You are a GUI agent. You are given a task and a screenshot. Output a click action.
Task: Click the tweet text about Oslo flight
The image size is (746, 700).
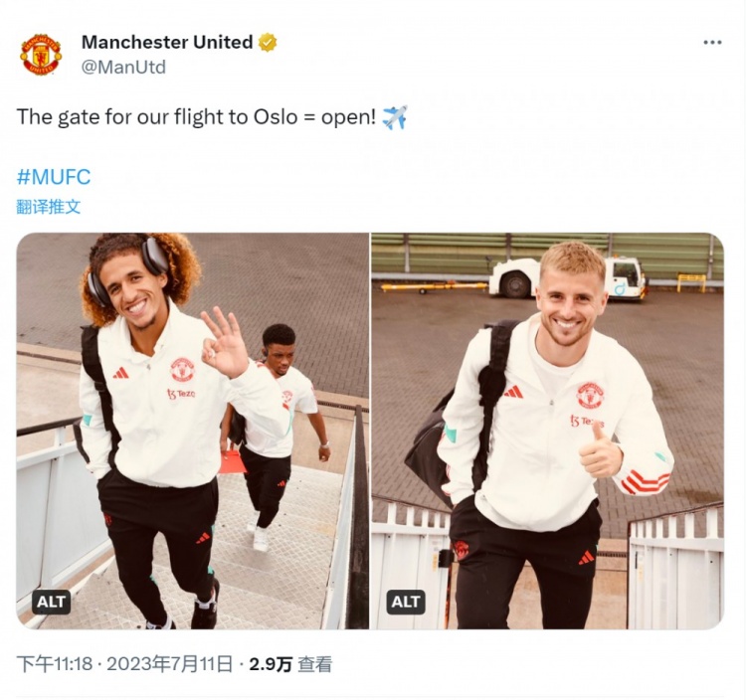(197, 117)
